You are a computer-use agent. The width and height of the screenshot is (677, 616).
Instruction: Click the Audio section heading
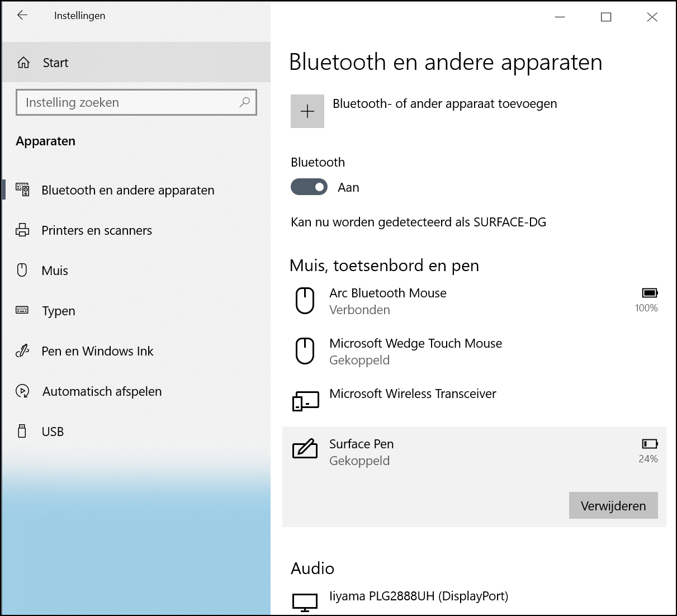313,568
